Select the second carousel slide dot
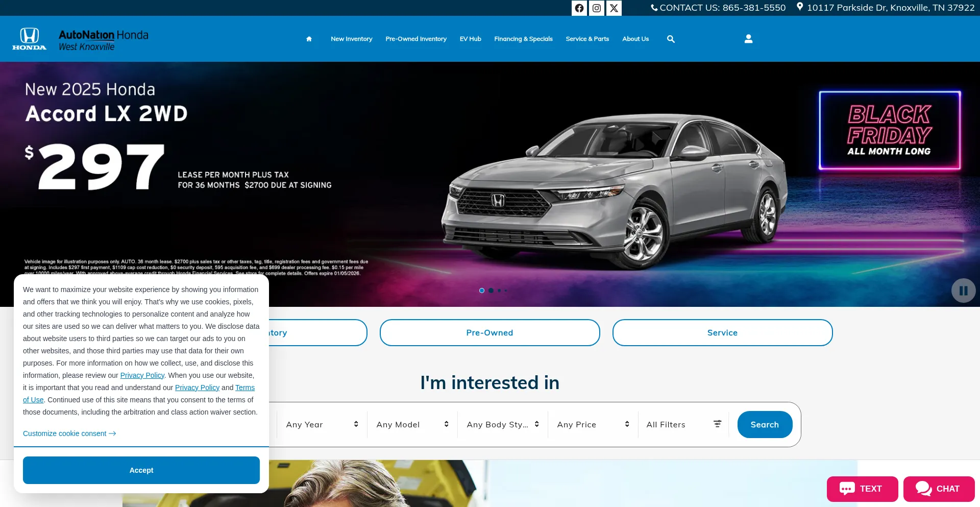This screenshot has width=980, height=507. coord(491,291)
